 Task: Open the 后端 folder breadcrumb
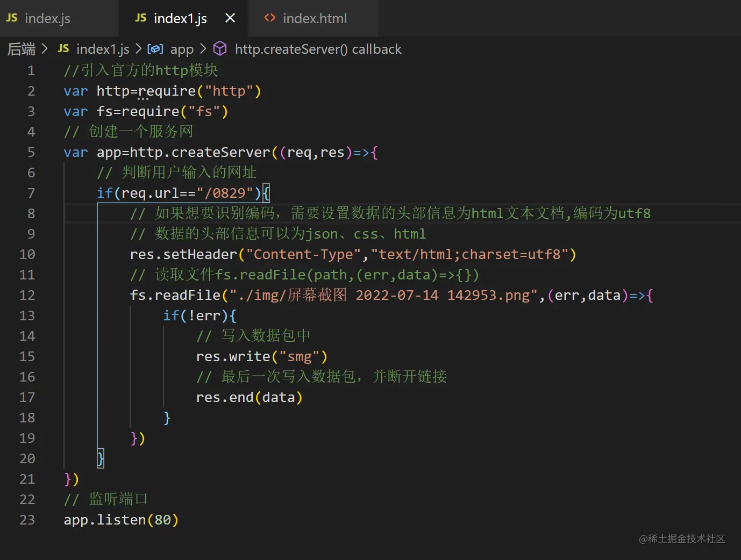click(22, 49)
